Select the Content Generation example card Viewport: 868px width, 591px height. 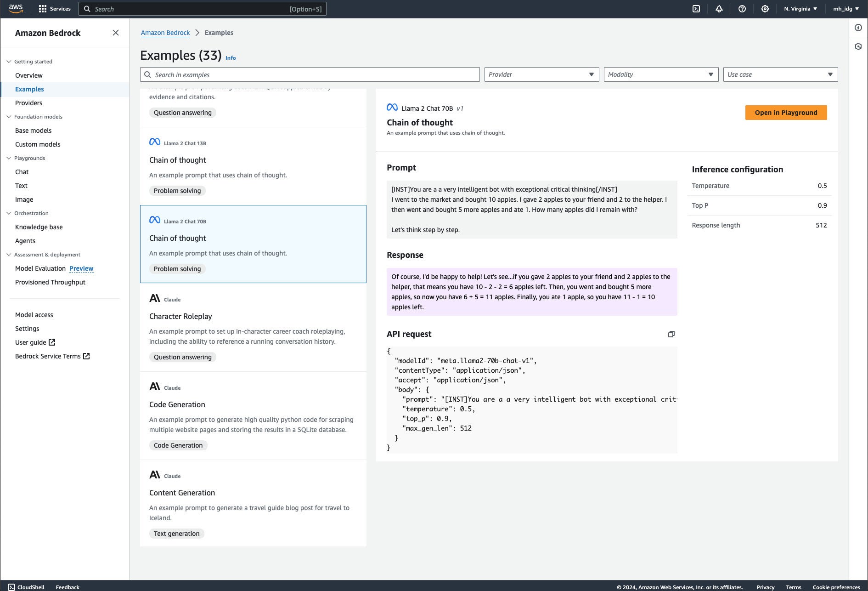[253, 504]
